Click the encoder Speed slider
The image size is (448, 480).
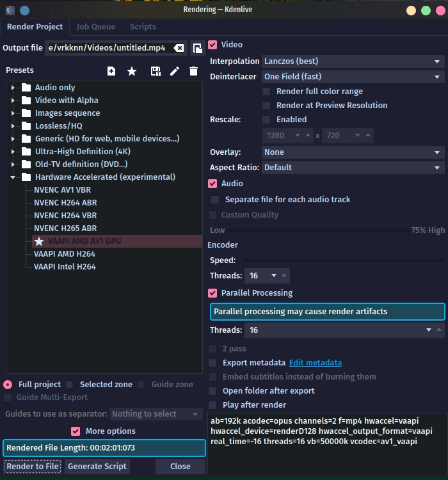pos(344,260)
